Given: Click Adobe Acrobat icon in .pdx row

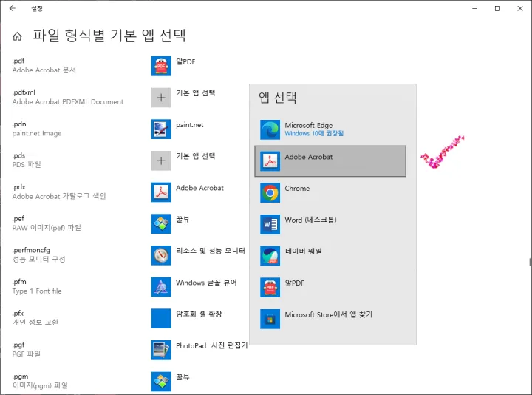Looking at the screenshot, I should (x=161, y=192).
